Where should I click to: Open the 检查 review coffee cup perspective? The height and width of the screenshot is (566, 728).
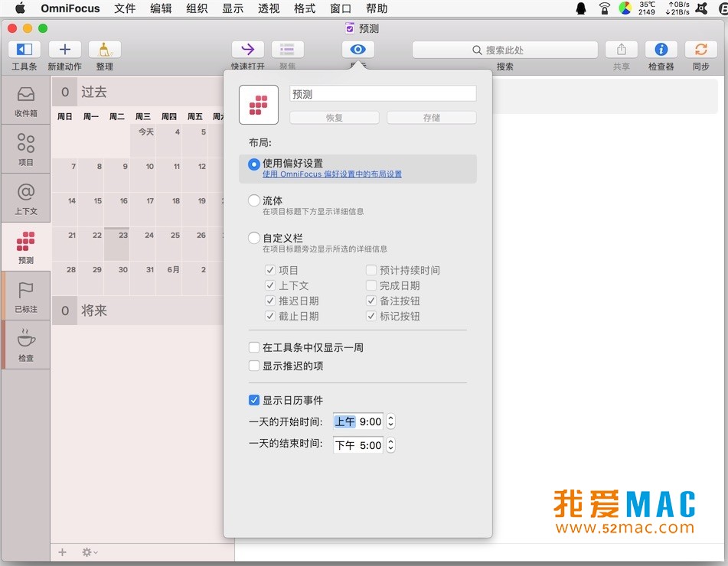(25, 345)
